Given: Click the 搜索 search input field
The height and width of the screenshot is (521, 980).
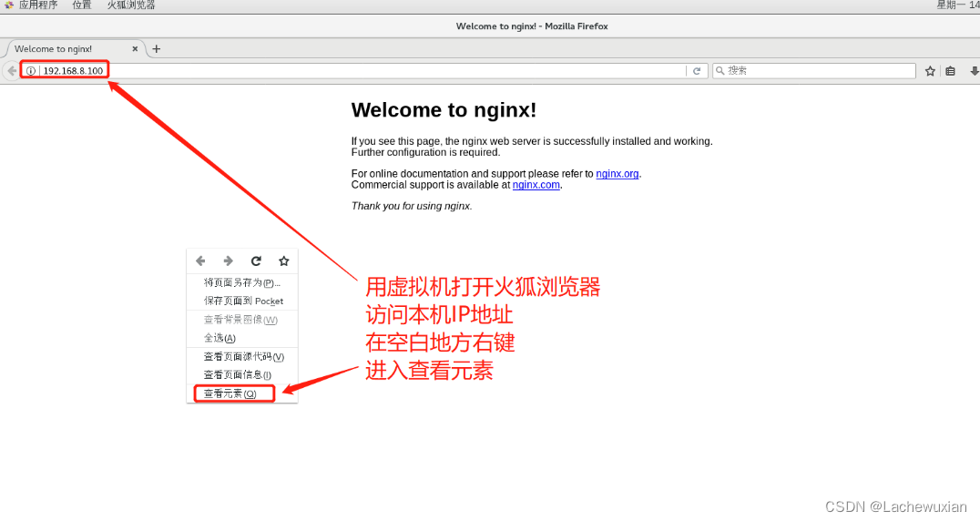Looking at the screenshot, I should (x=814, y=71).
